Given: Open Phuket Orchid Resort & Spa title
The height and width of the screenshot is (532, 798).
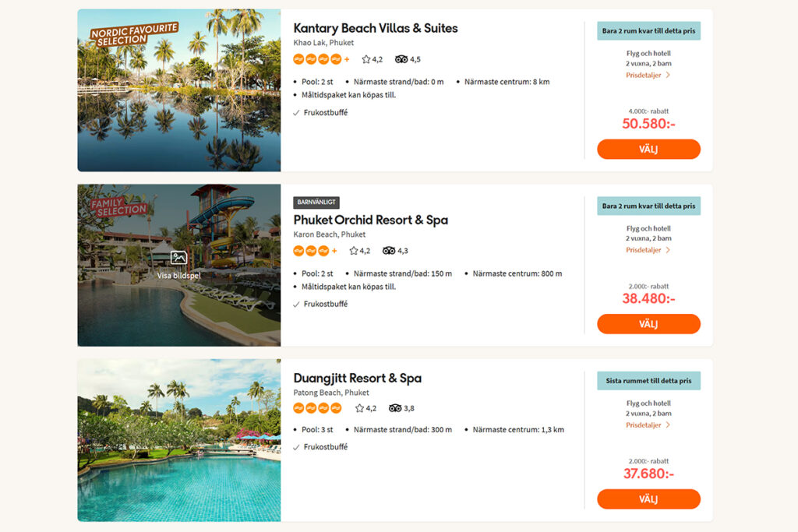Looking at the screenshot, I should (x=370, y=220).
